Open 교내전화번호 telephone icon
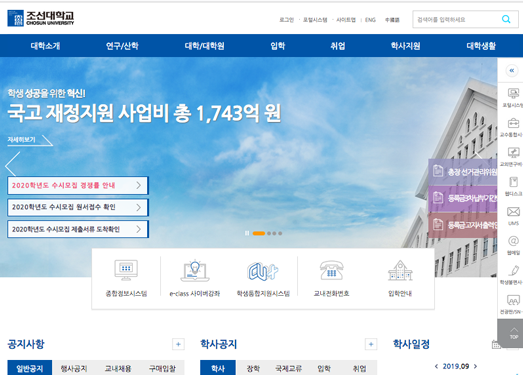This screenshot has height=375, width=523. [x=331, y=270]
